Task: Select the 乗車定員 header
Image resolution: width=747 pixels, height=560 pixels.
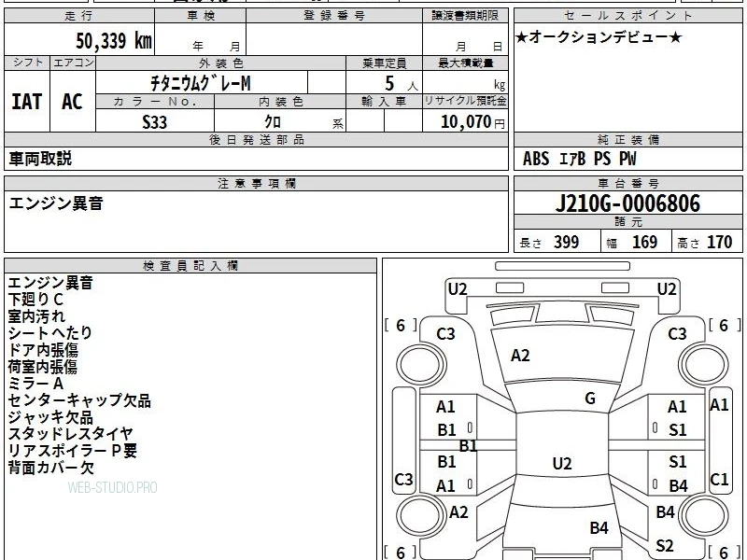Action: [384, 63]
